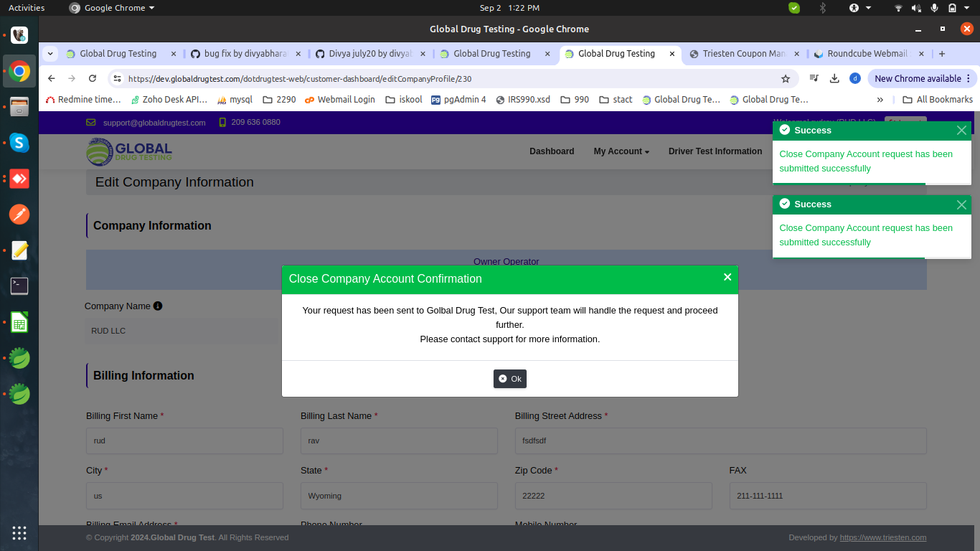The height and width of the screenshot is (551, 980).
Task: Open the tab search dropdown arrow
Action: click(x=50, y=54)
